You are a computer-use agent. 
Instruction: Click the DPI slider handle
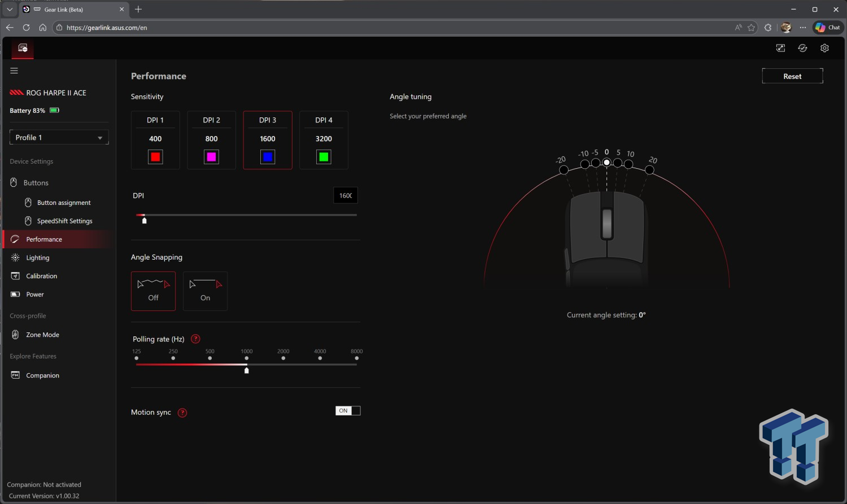(x=145, y=221)
